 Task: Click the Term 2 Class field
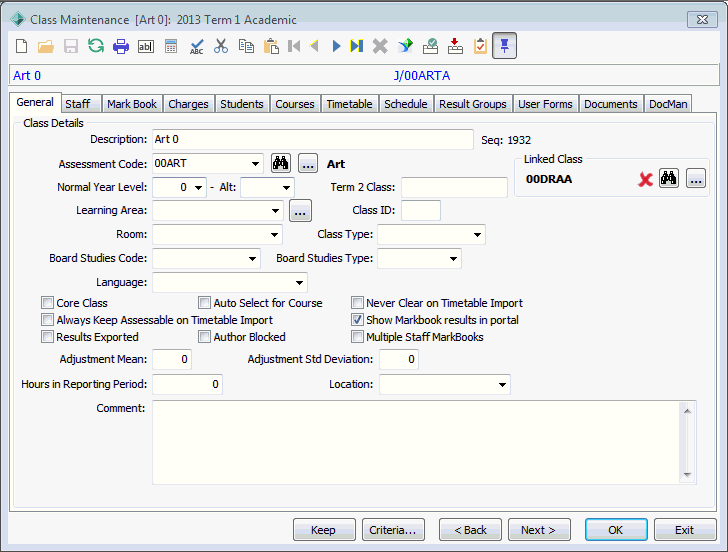coord(454,188)
